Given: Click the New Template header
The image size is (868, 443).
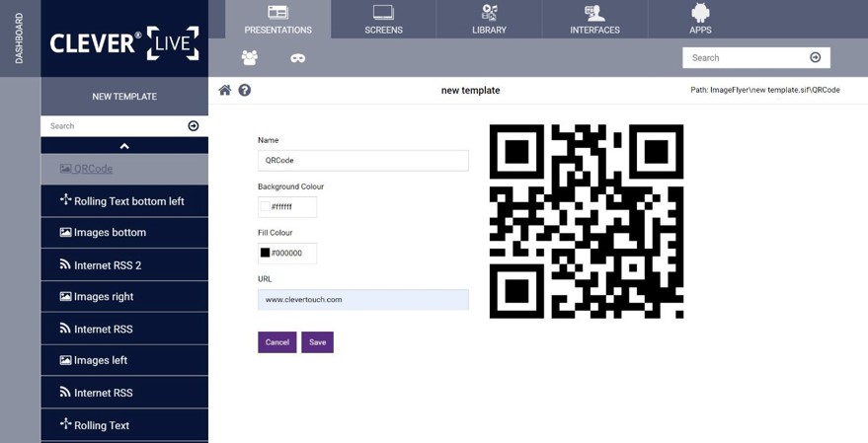Looking at the screenshot, I should (124, 97).
